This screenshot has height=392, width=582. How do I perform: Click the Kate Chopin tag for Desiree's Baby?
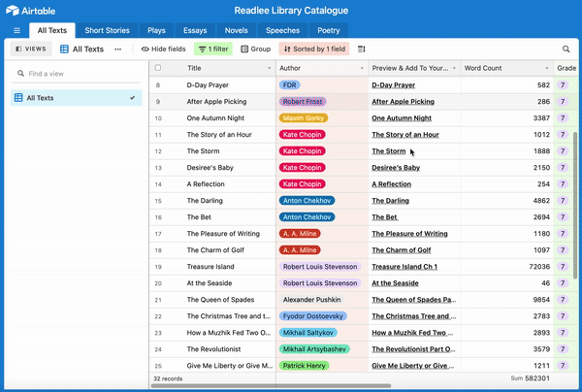(x=302, y=168)
